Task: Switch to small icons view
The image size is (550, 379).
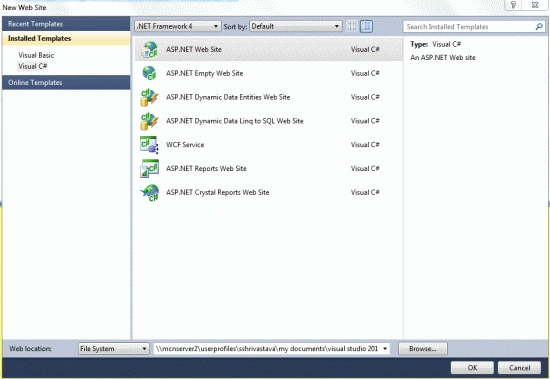Action: click(352, 26)
